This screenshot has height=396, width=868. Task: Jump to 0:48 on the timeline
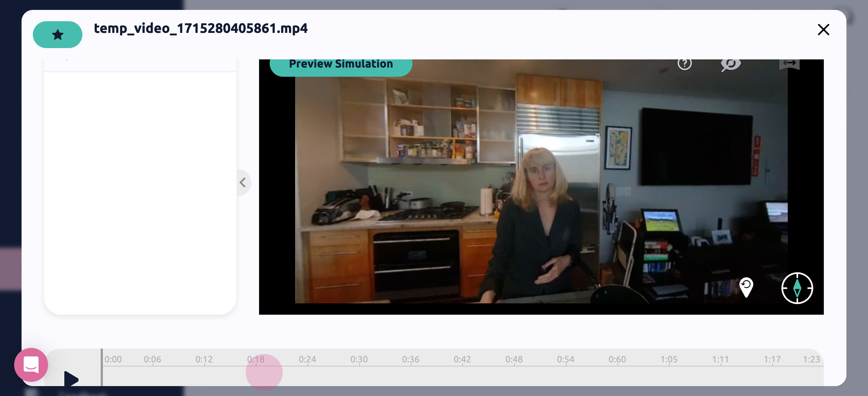(x=514, y=360)
